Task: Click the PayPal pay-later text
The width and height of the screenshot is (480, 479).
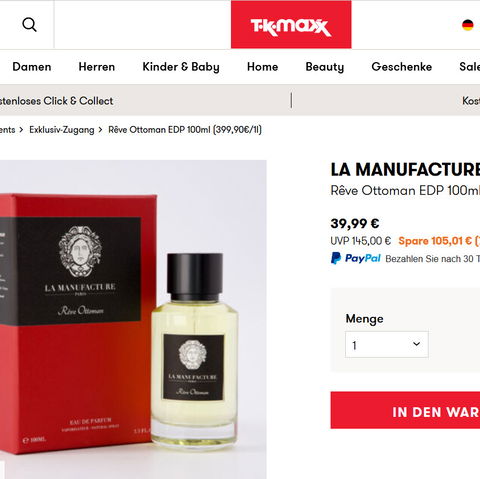Action: tap(433, 259)
